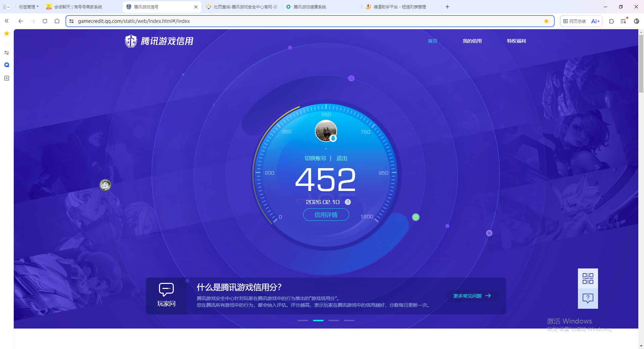Collapse the sidebar with the double chevron
The width and height of the screenshot is (644, 349).
(x=6, y=21)
